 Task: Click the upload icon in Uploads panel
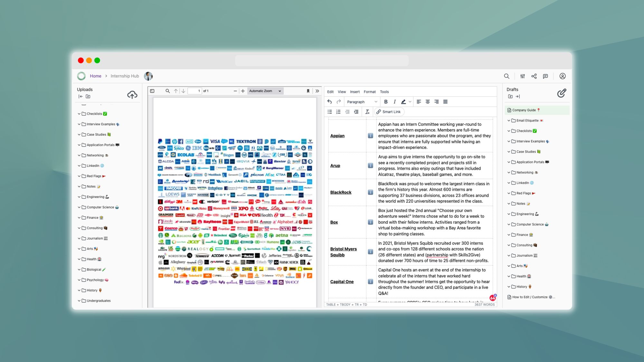[x=132, y=94]
